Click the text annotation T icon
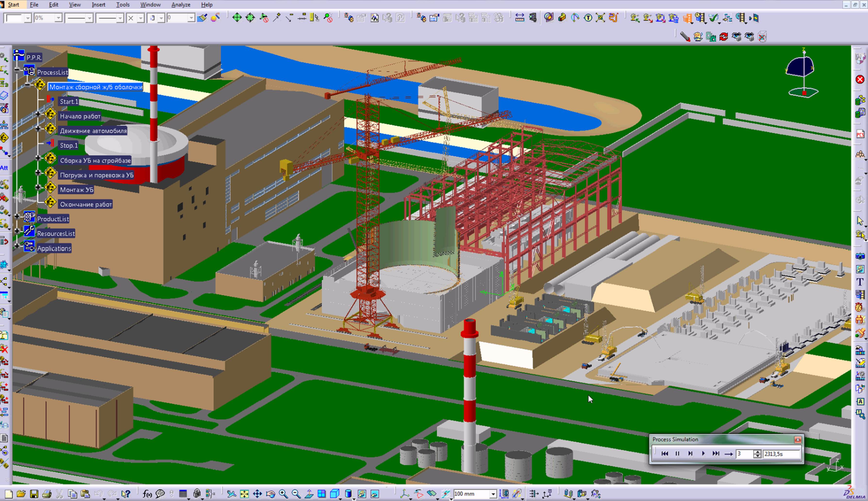This screenshot has height=501, width=868. (x=860, y=282)
